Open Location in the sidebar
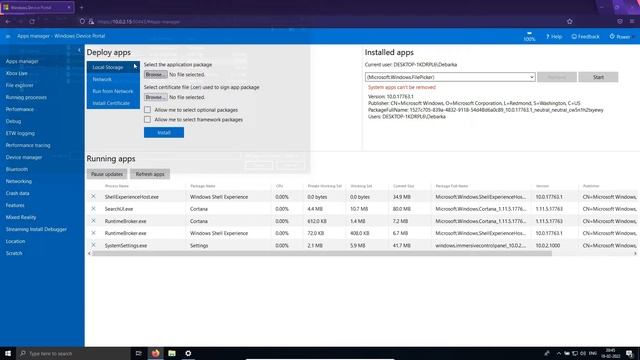640x360 pixels. coord(16,241)
